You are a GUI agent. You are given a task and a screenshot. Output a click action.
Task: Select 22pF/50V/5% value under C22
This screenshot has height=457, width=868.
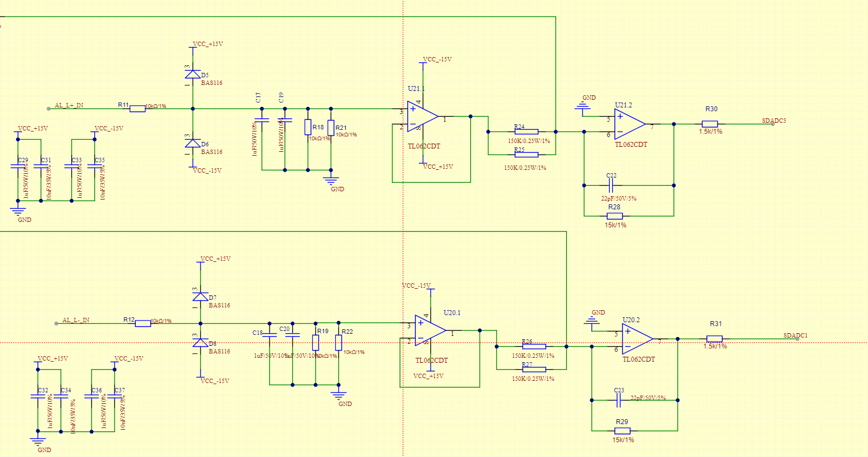(x=619, y=198)
